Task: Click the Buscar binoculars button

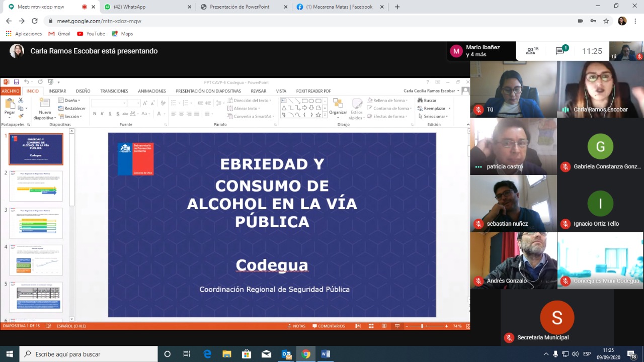Action: tap(427, 101)
